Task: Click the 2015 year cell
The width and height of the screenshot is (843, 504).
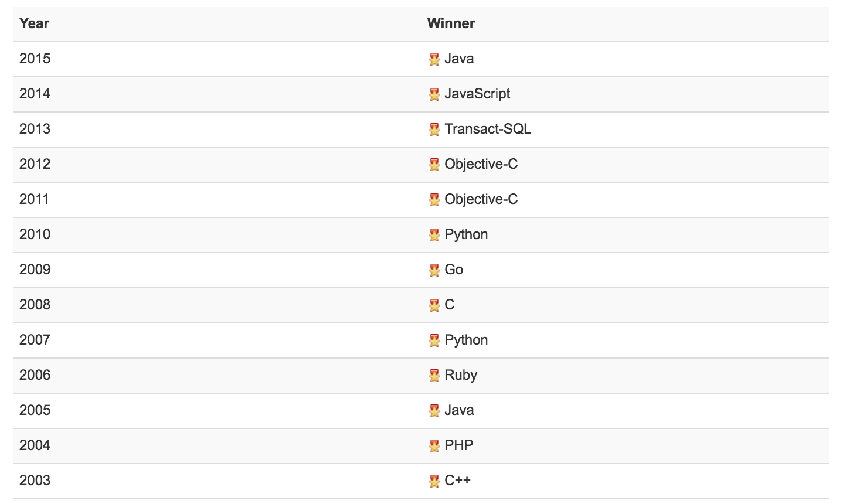Action: coord(35,59)
